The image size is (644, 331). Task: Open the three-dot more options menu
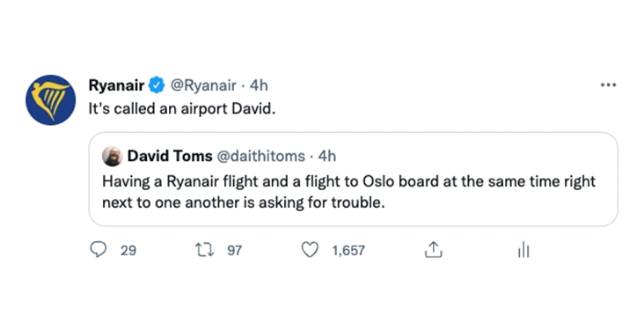(608, 85)
